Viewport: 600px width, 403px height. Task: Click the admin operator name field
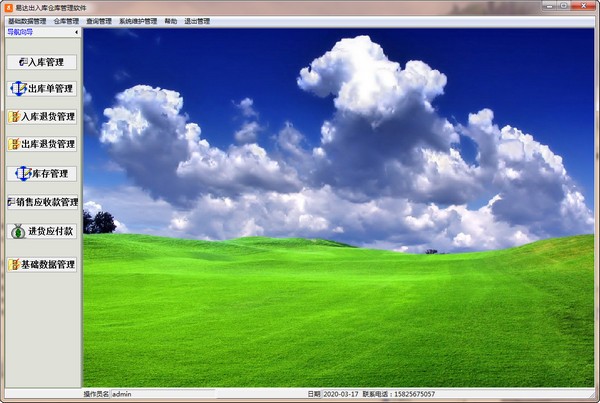(x=163, y=394)
